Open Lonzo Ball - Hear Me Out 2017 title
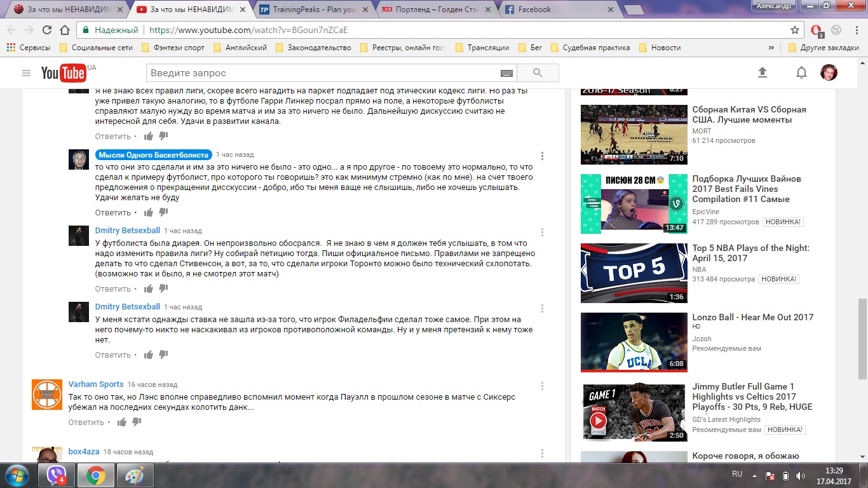The width and height of the screenshot is (868, 488). pos(752,317)
